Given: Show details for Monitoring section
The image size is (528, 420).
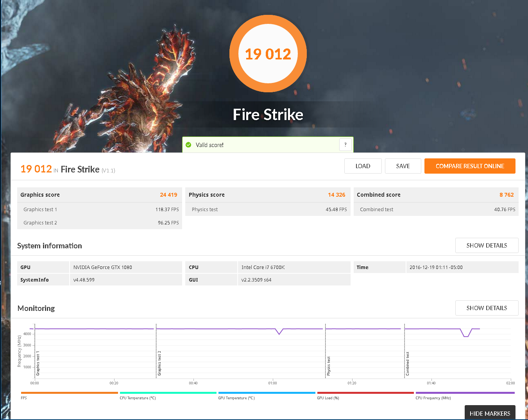Looking at the screenshot, I should (487, 308).
